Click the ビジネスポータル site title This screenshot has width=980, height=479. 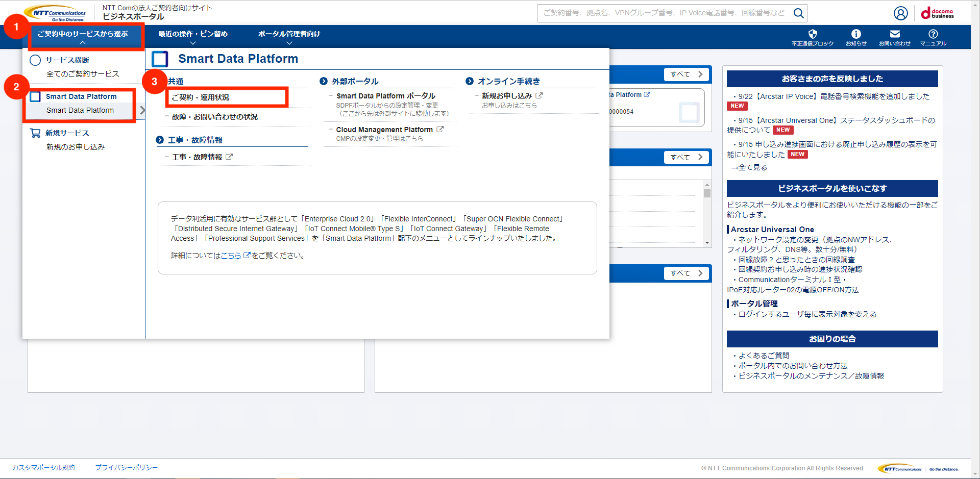click(133, 17)
